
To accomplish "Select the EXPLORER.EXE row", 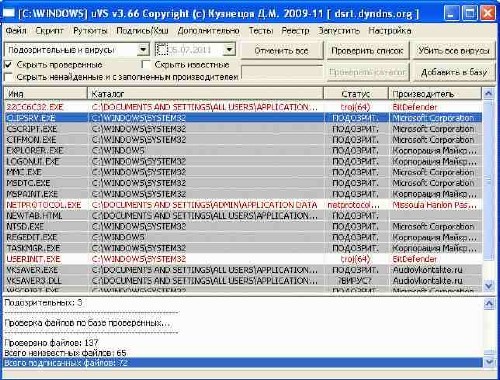I will click(x=243, y=151).
